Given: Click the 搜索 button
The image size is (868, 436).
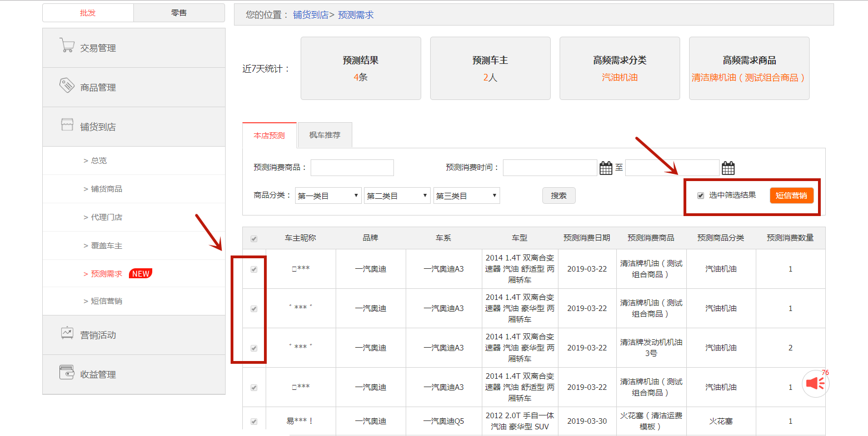Looking at the screenshot, I should 558,196.
